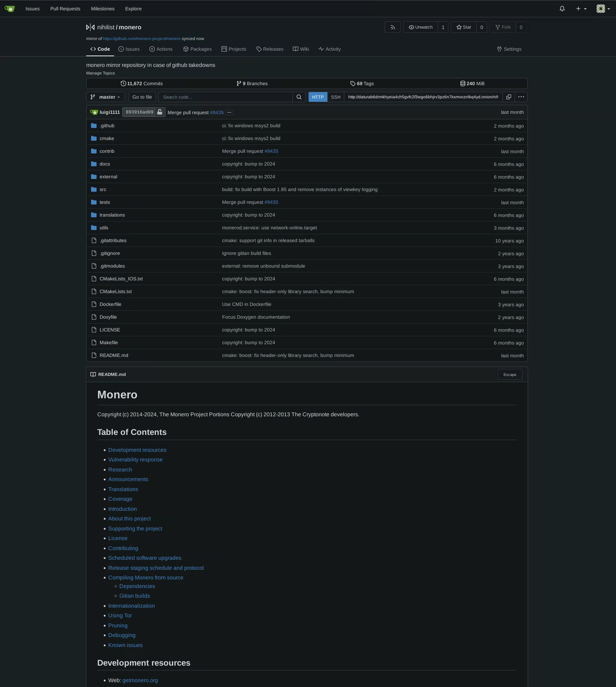Expand the create new plus menu
This screenshot has height=687, width=616.
coord(581,9)
